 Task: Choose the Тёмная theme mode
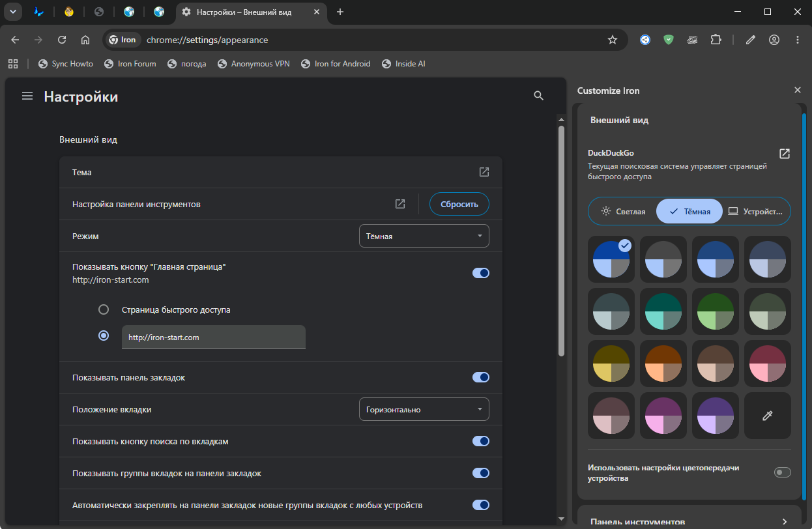pyautogui.click(x=689, y=211)
